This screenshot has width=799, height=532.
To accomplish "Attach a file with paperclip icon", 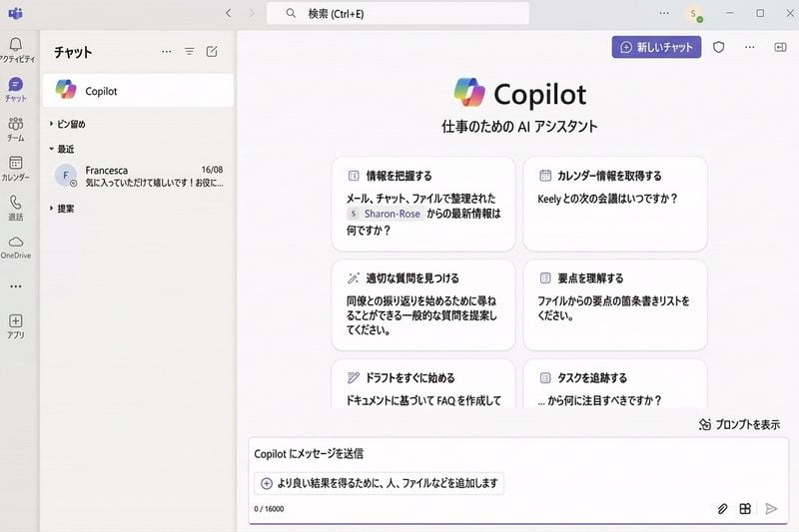I will 722,509.
